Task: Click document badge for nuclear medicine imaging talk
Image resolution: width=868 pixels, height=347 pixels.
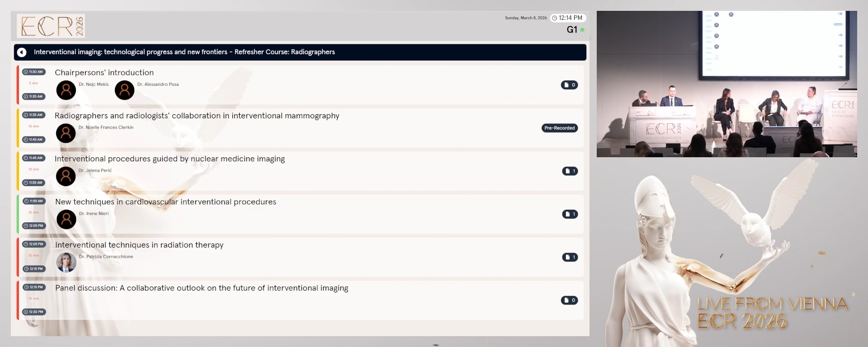Action: click(570, 171)
